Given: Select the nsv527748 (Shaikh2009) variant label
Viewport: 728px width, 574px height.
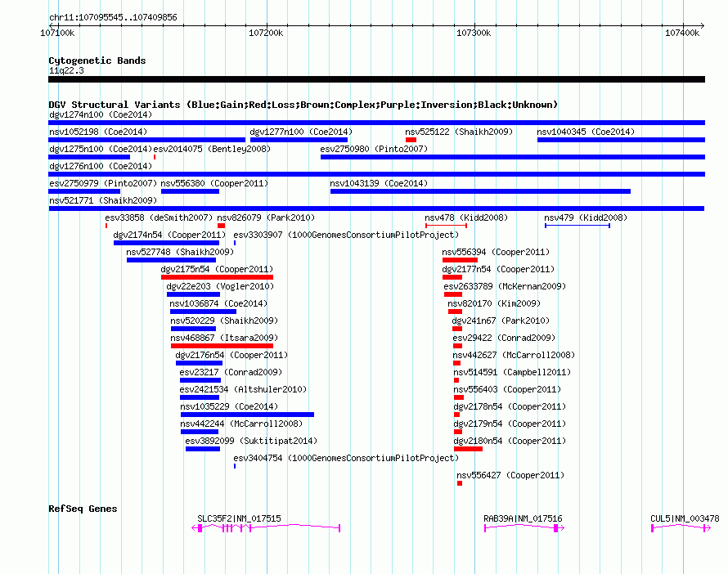Looking at the screenshot, I should click(180, 252).
